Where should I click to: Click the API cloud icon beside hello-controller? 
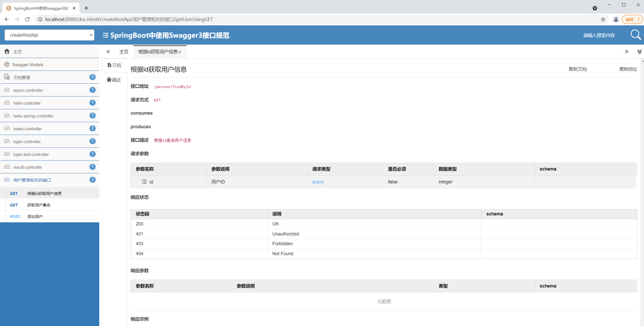[6, 103]
